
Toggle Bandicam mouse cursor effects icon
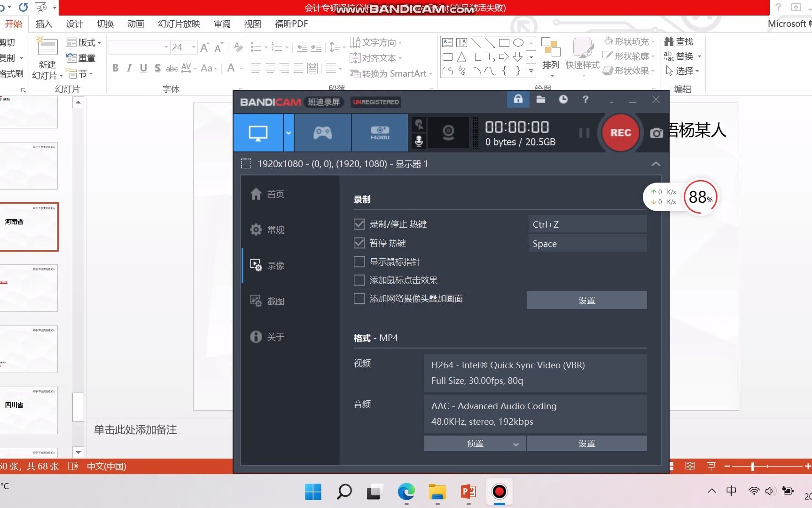coord(419,125)
